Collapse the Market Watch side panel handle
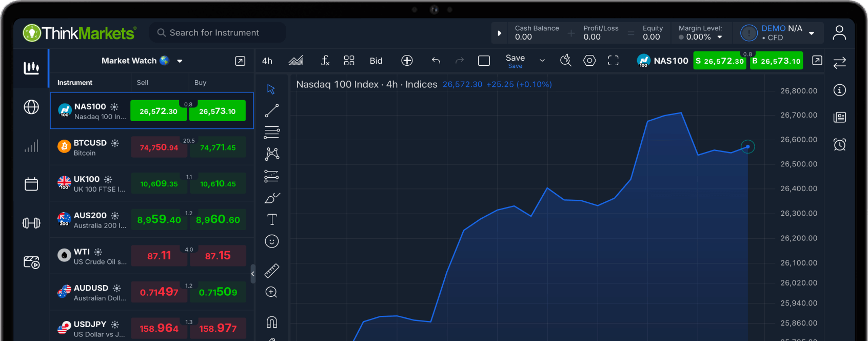Image resolution: width=868 pixels, height=341 pixels. click(253, 274)
